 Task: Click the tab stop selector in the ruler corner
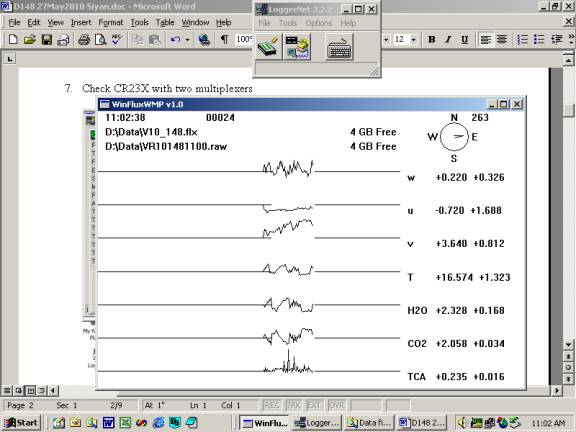click(x=10, y=58)
